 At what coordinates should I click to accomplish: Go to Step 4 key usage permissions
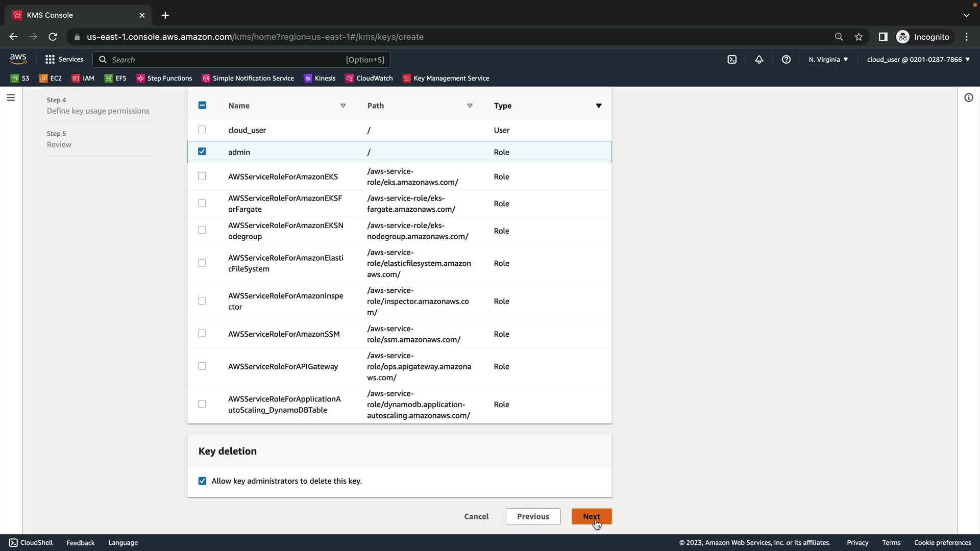98,111
